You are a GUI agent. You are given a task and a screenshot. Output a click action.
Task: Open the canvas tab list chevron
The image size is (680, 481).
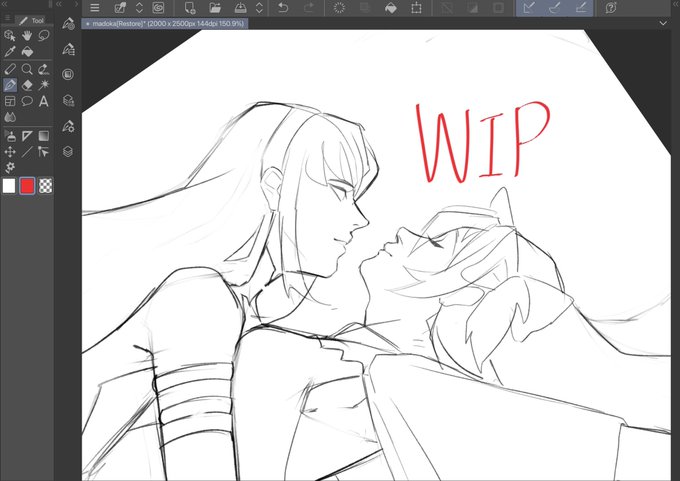point(663,23)
